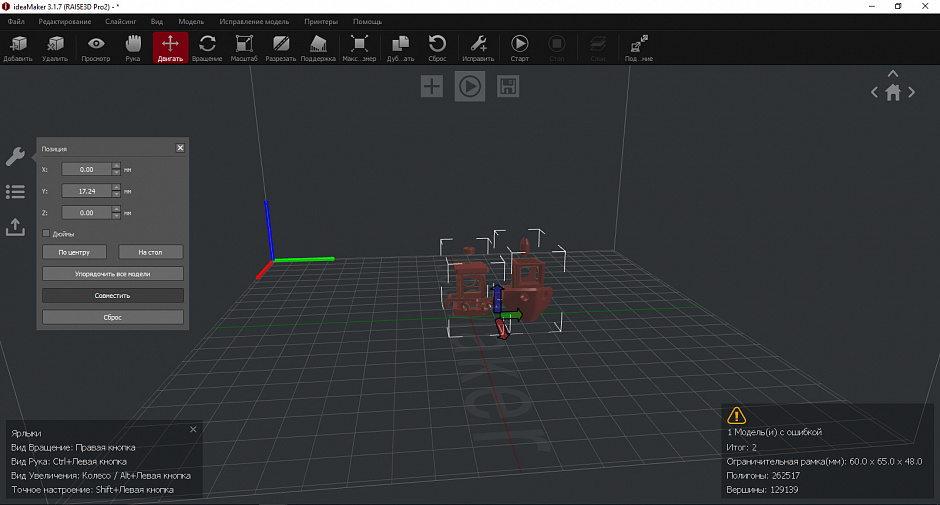Click the Совместить button
The width and height of the screenshot is (940, 505).
point(113,296)
